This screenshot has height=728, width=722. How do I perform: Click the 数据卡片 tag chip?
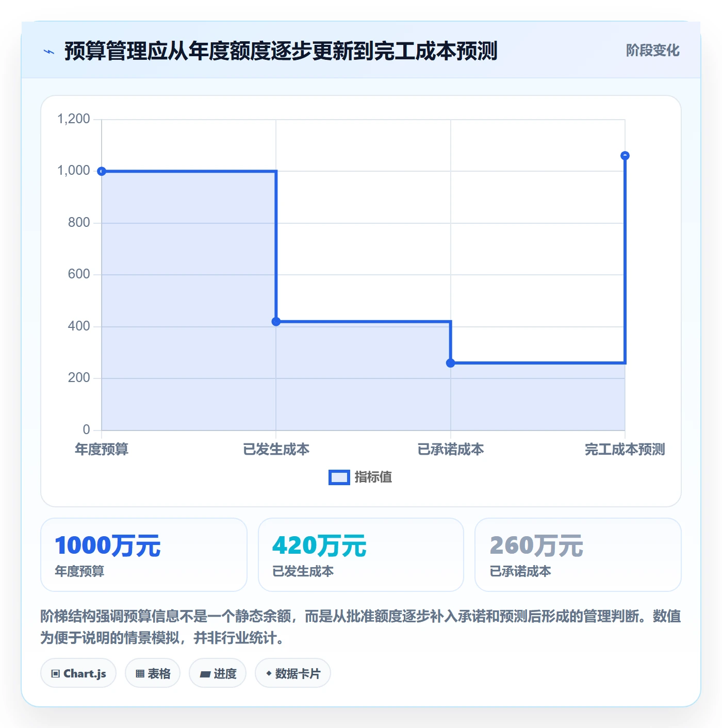[x=293, y=673]
